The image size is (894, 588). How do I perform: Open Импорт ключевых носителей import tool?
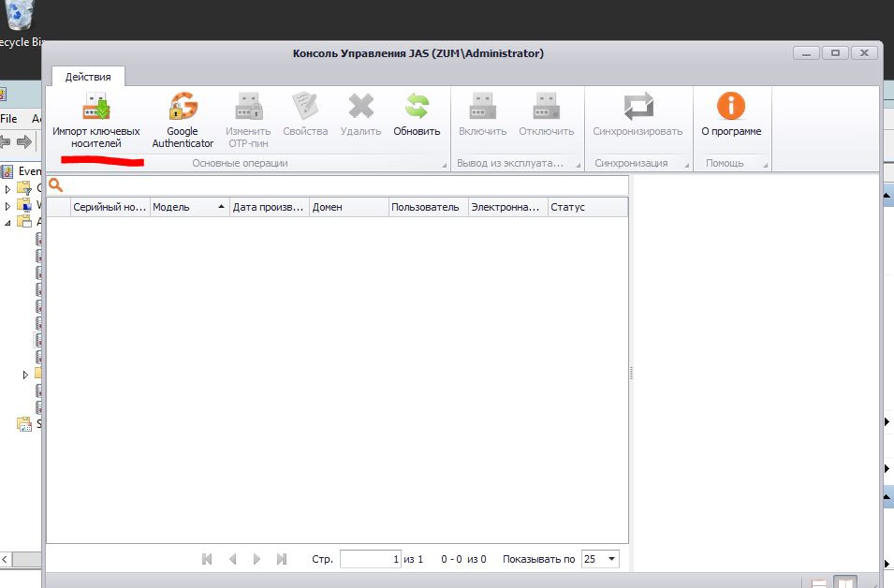(95, 121)
